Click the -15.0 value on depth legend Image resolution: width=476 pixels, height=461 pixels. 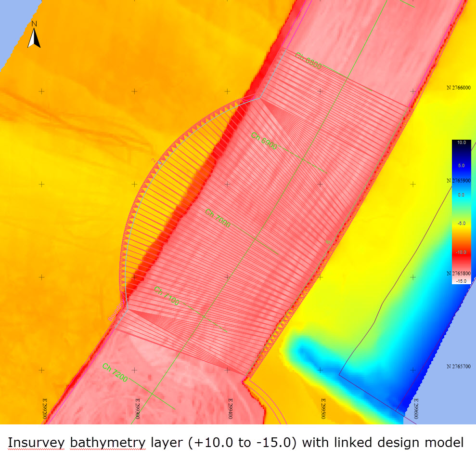pyautogui.click(x=461, y=281)
